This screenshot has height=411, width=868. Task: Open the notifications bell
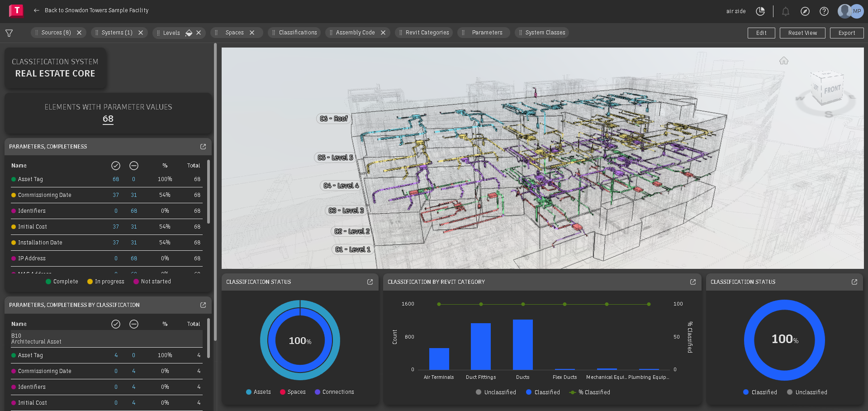point(786,11)
